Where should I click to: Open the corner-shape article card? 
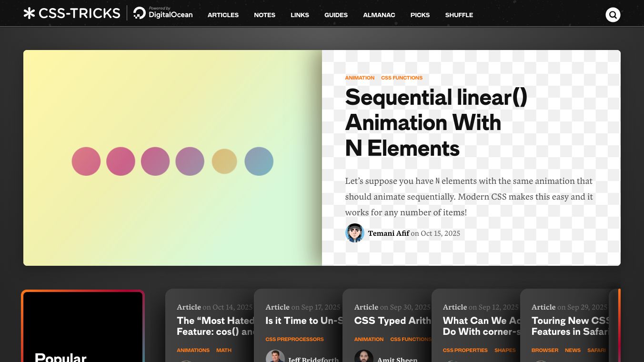(482, 326)
